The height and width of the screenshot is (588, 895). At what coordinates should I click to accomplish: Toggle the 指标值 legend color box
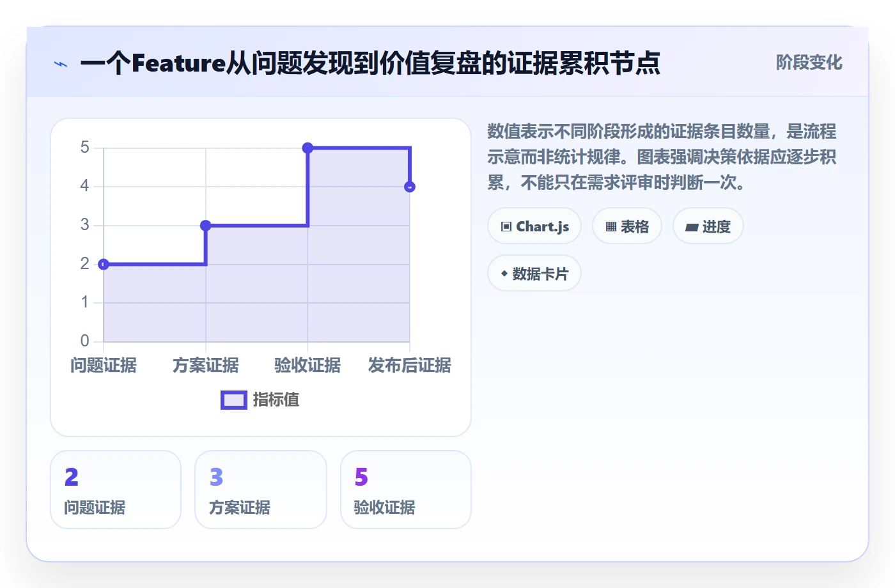coord(234,400)
